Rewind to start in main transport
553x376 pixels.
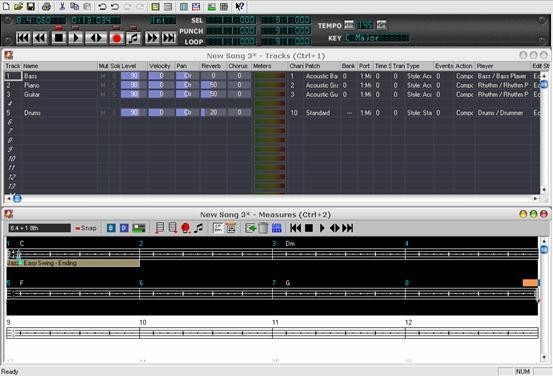(23, 37)
